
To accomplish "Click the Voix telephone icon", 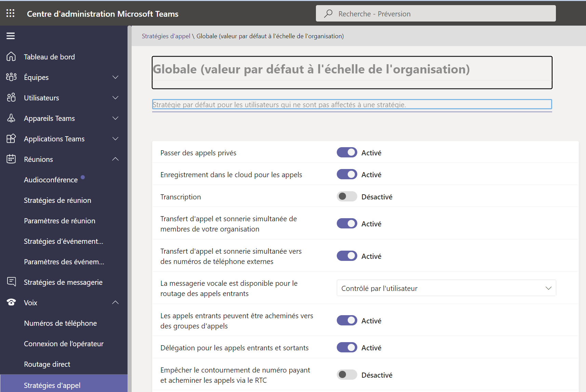I will [x=11, y=303].
